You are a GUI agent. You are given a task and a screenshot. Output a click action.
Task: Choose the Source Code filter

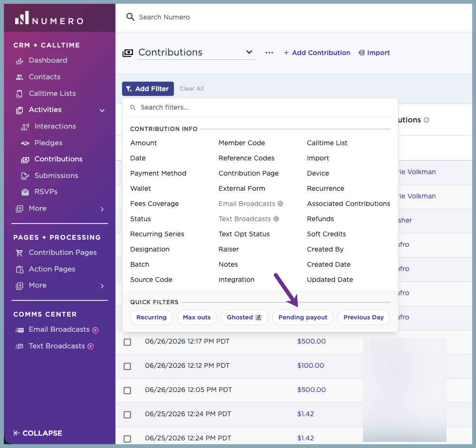(x=151, y=280)
